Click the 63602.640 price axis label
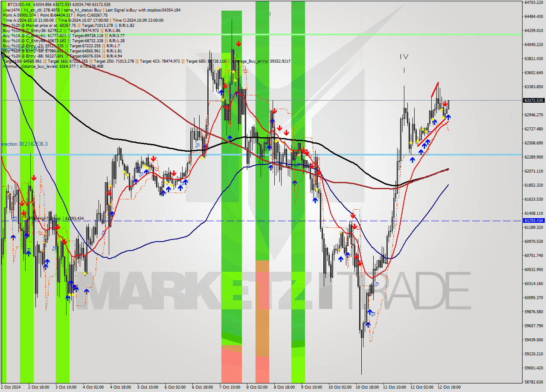Image resolution: width=546 pixels, height=392 pixels. point(533,72)
